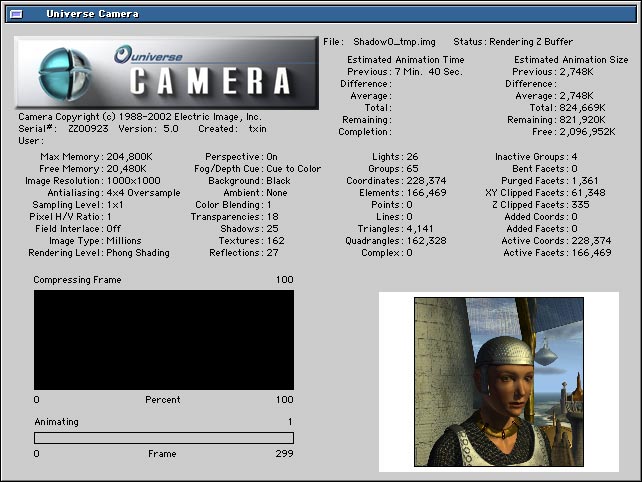Click the Quadrangles value 162,328
The image size is (642, 482).
coord(427,240)
